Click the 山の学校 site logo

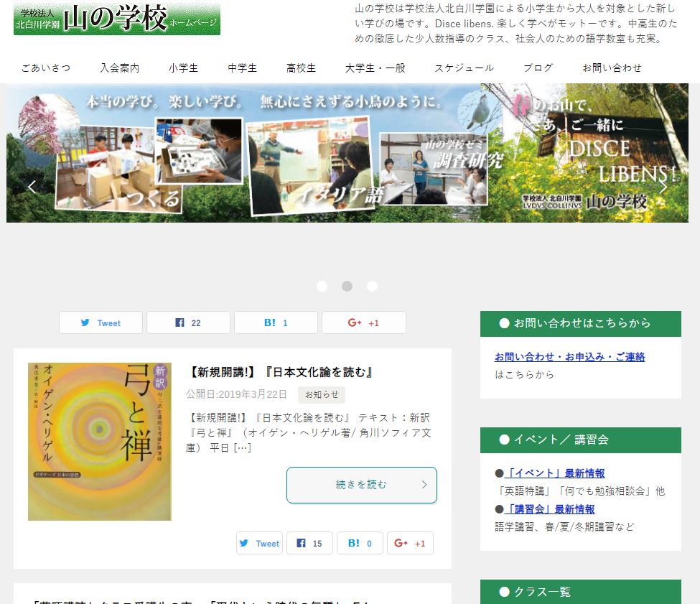pos(117,19)
